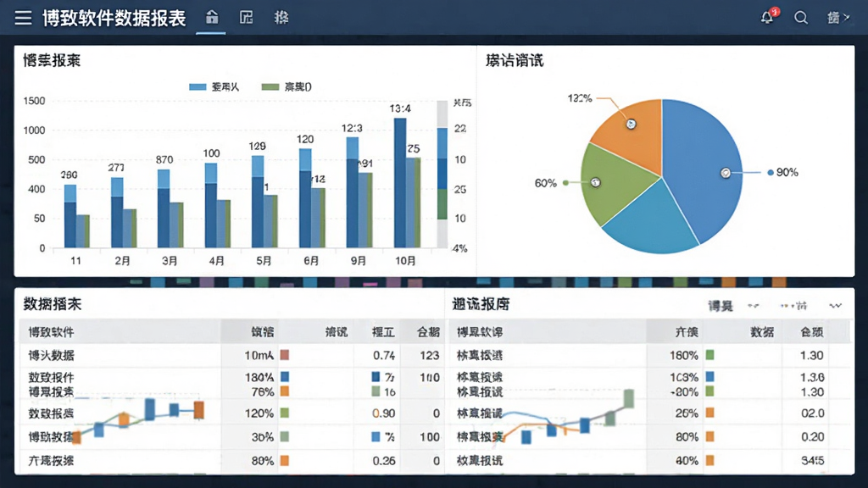Click the "60%" pie chart label

click(x=545, y=183)
